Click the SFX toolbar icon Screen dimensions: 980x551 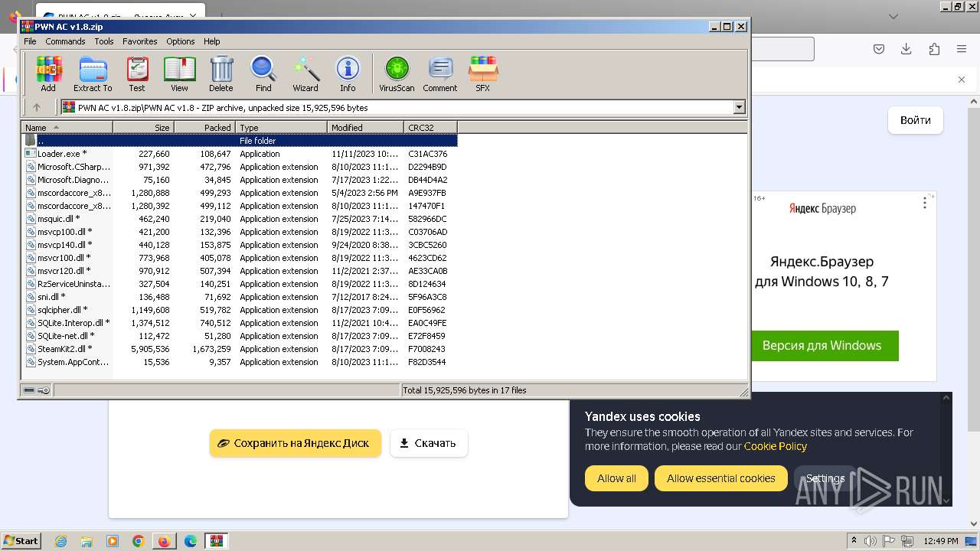tap(482, 73)
